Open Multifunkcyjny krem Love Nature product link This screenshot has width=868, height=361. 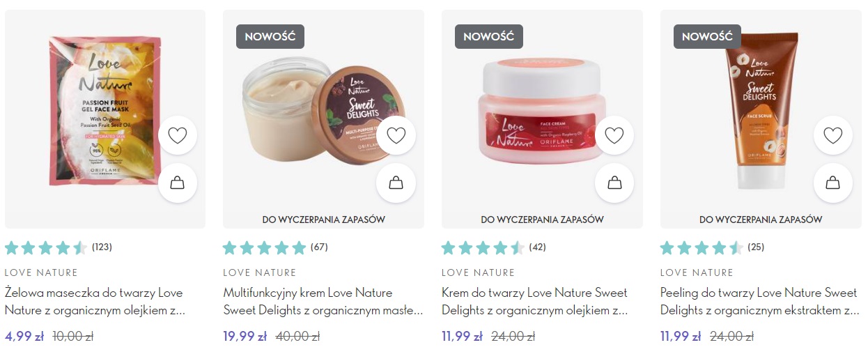click(x=323, y=301)
